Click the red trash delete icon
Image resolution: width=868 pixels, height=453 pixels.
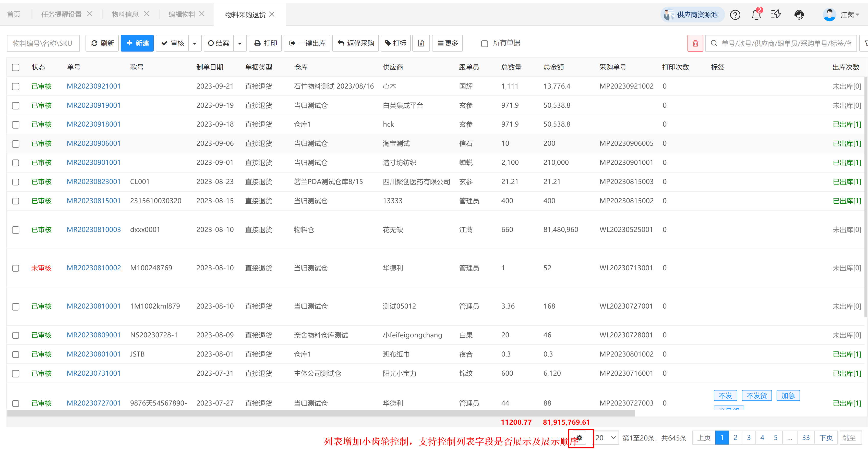point(695,43)
